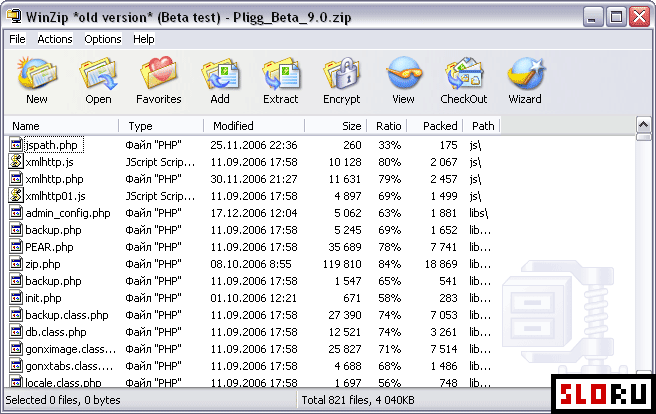Image resolution: width=656 pixels, height=414 pixels.
Task: Click the 18 869 packed size value
Action: pos(441,264)
